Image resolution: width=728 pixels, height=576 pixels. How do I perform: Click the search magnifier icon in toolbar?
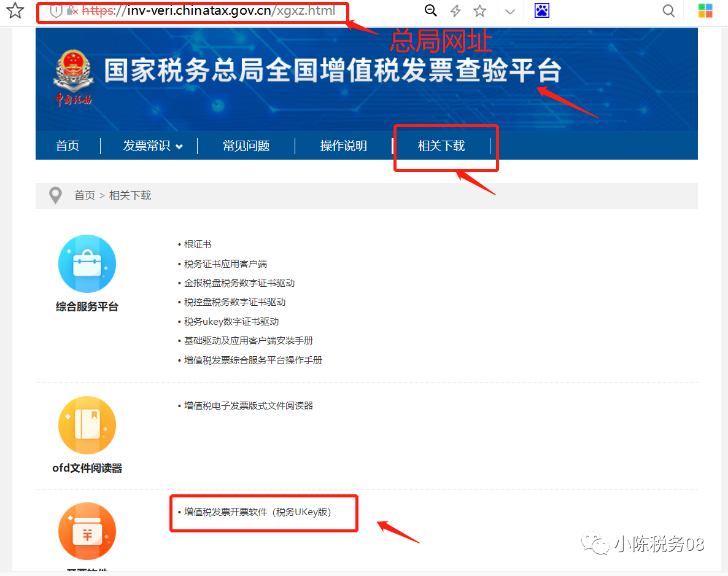pos(668,10)
